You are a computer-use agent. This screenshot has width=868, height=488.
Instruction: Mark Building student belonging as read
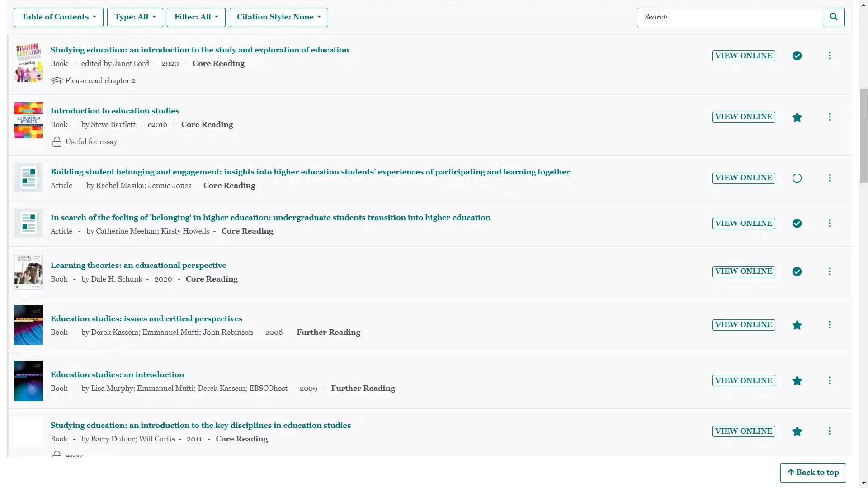point(797,178)
